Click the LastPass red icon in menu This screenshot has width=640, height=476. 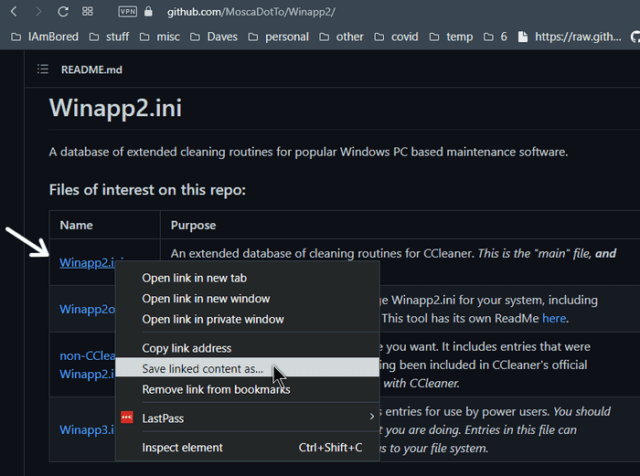(x=127, y=417)
